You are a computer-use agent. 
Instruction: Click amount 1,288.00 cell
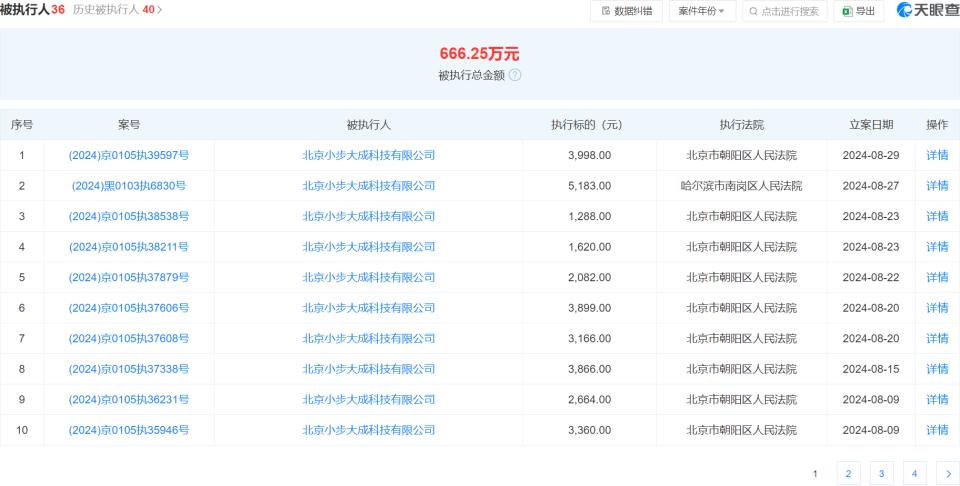pos(590,216)
